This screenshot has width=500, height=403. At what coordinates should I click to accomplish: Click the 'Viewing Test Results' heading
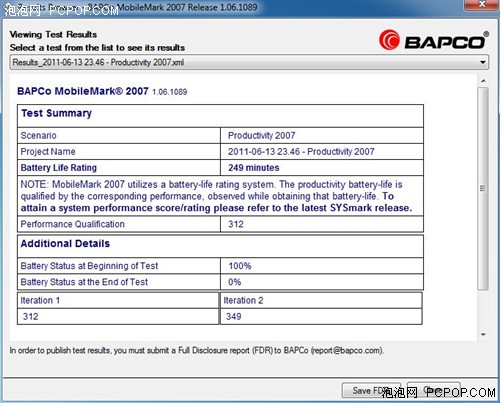tap(53, 34)
